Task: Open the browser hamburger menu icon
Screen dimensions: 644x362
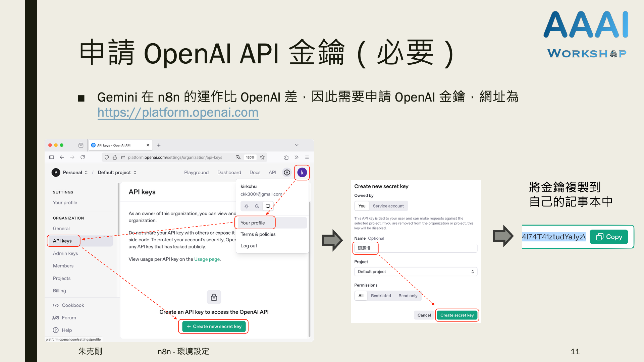Action: click(307, 157)
